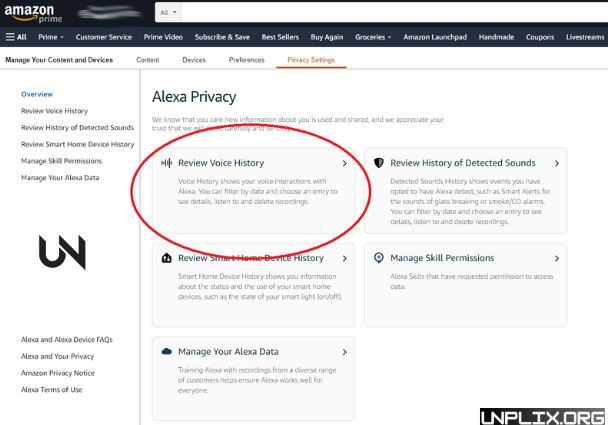Open Amazon Privacy Notice sidebar link
This screenshot has width=608, height=425.
[59, 373]
